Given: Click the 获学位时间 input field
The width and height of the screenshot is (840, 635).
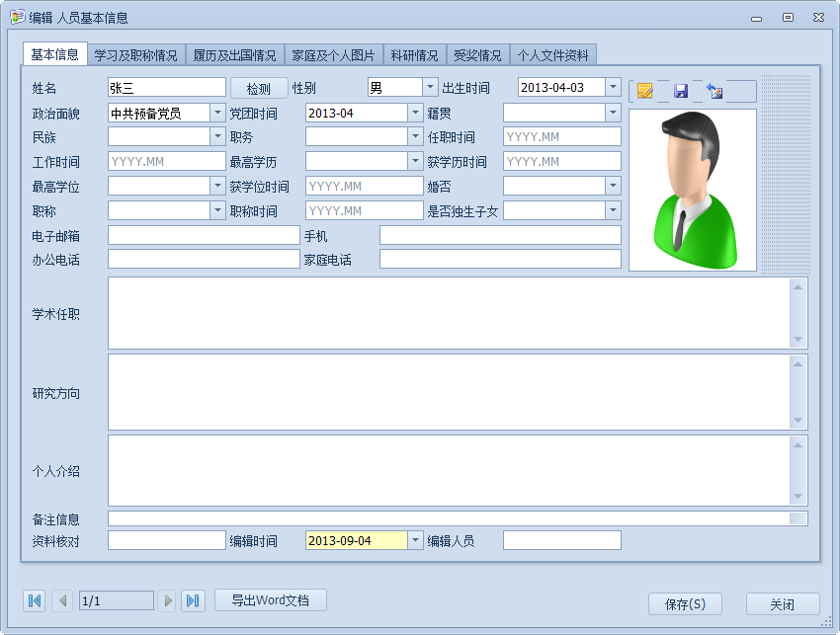Looking at the screenshot, I should click(x=365, y=186).
